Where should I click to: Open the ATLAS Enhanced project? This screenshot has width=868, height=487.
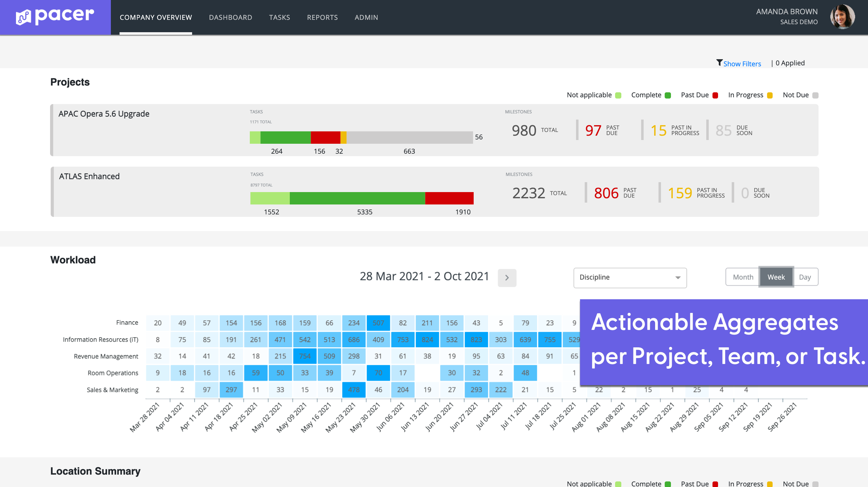pyautogui.click(x=89, y=176)
